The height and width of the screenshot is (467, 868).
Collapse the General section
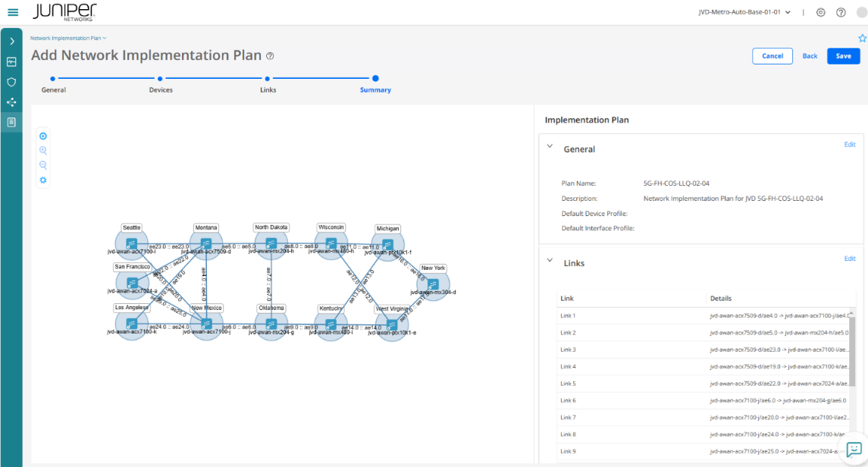550,149
